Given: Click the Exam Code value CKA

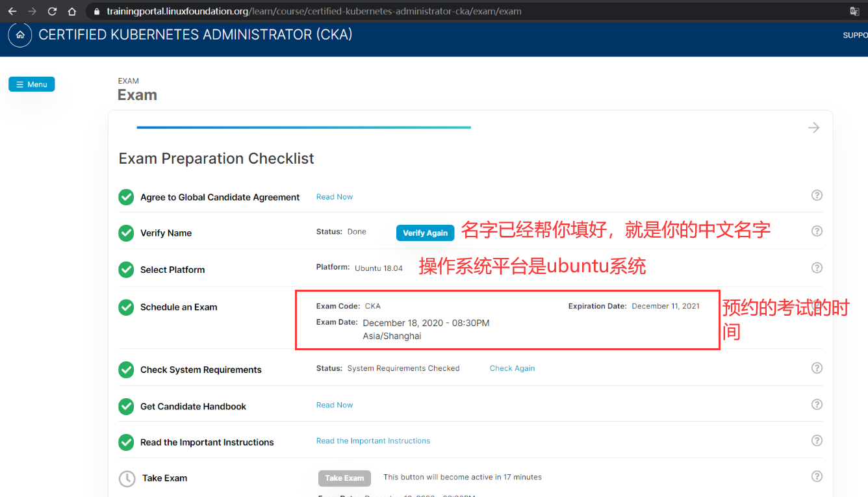Looking at the screenshot, I should pos(373,306).
